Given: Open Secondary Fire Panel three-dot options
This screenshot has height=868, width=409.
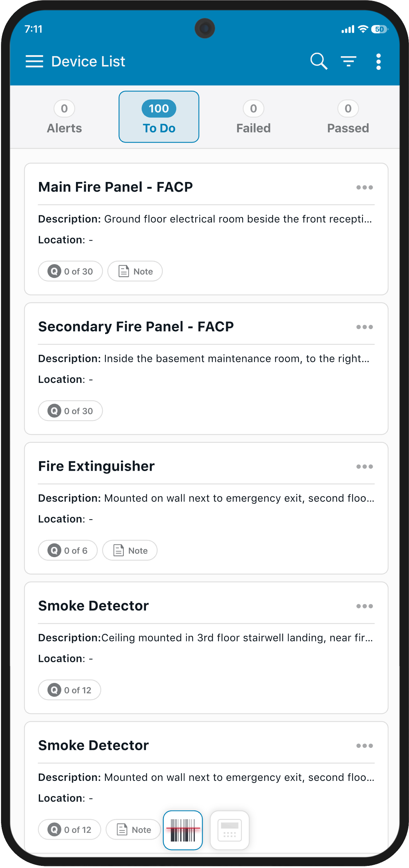Looking at the screenshot, I should click(x=364, y=327).
